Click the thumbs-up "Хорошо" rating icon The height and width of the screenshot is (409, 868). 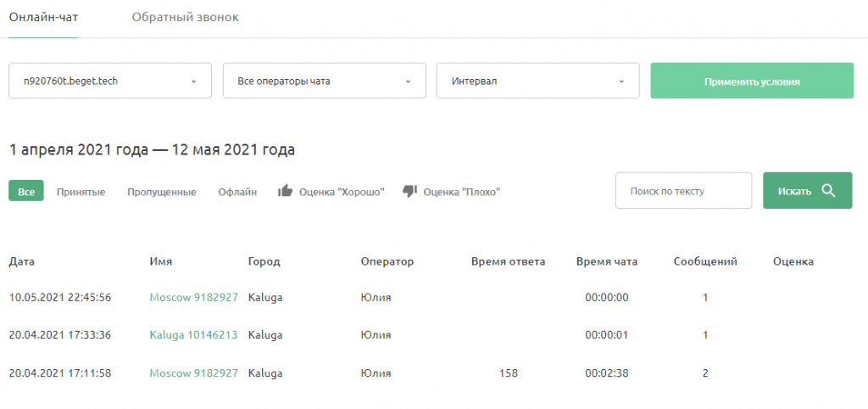tap(286, 192)
